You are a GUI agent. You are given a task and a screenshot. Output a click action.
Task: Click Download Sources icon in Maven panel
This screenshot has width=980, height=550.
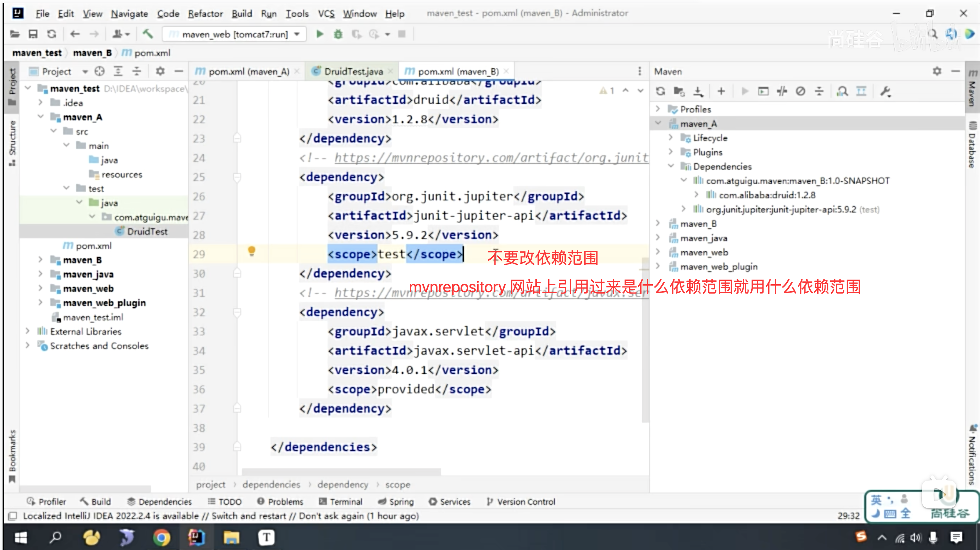[698, 91]
